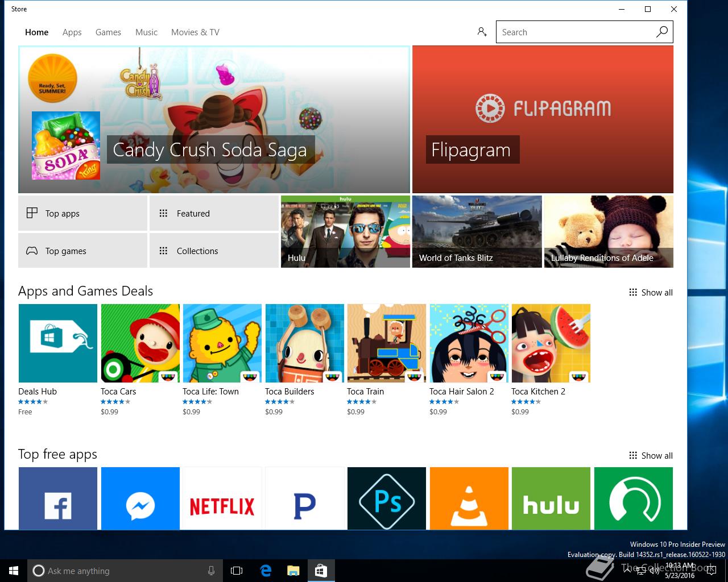Open the Hulu app tile in Top free apps

[551, 498]
